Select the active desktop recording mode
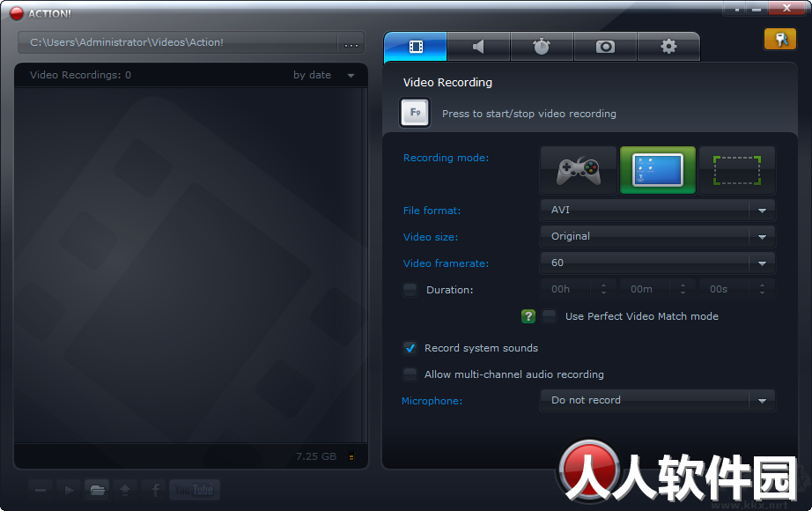812x511 pixels. 658,170
